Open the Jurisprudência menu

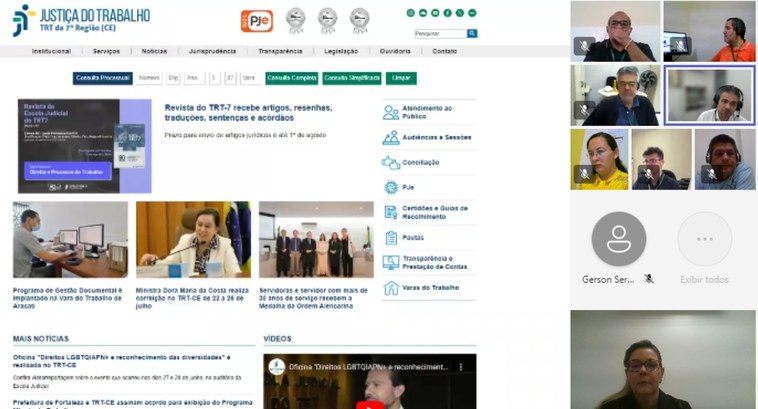point(212,51)
